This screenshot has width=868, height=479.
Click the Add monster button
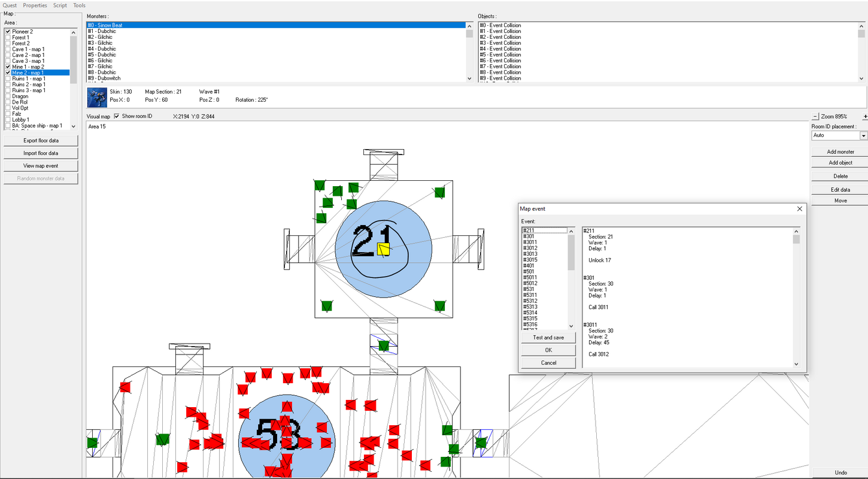(x=840, y=152)
